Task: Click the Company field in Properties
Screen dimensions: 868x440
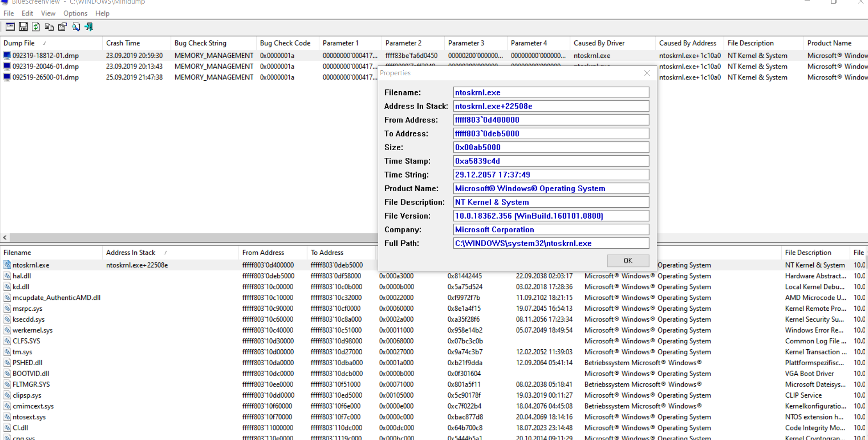Action: click(551, 230)
